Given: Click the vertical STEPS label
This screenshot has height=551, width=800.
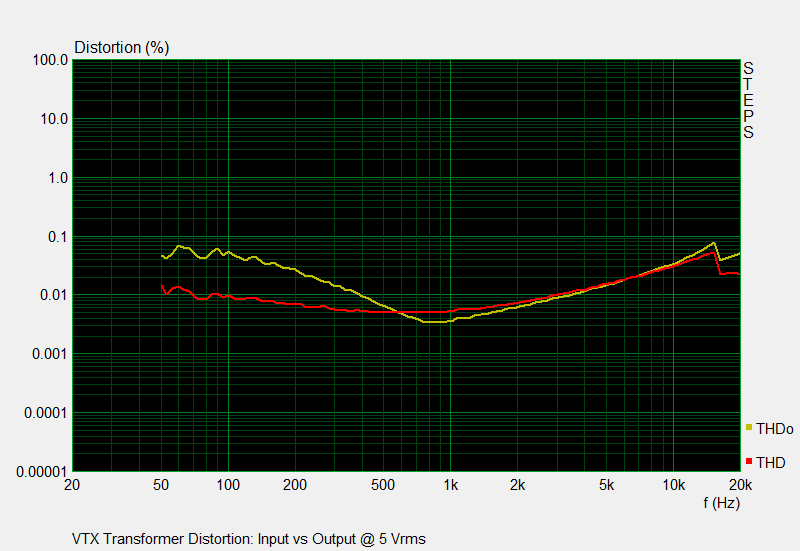Looking at the screenshot, I should 748,100.
